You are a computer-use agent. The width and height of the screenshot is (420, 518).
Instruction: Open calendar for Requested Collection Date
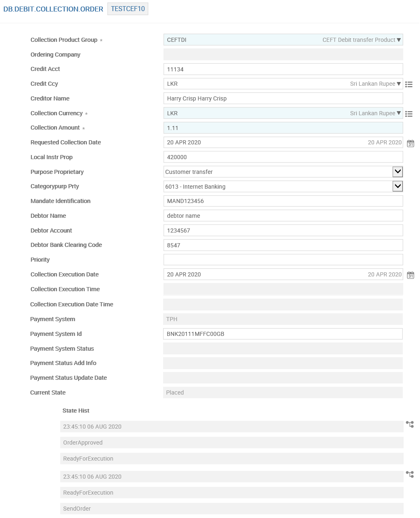pos(411,143)
